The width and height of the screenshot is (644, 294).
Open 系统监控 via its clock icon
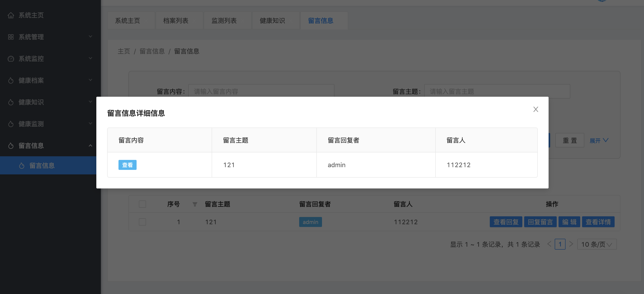(x=11, y=59)
